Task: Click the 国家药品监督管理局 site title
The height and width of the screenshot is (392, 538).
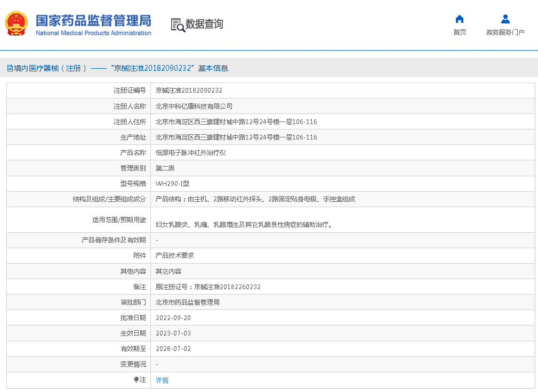Action: click(93, 20)
